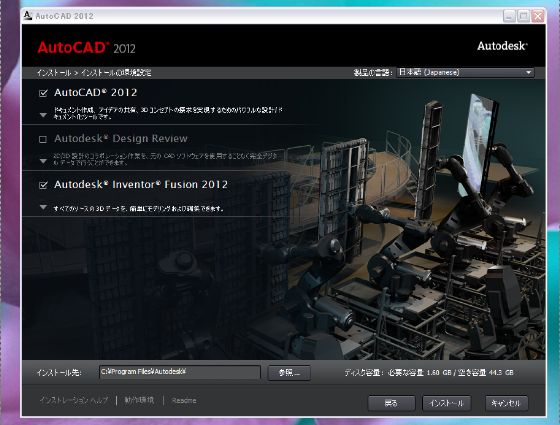Expand Inventor Fusion 2012 settings arrow
The height and width of the screenshot is (425, 560).
43,207
